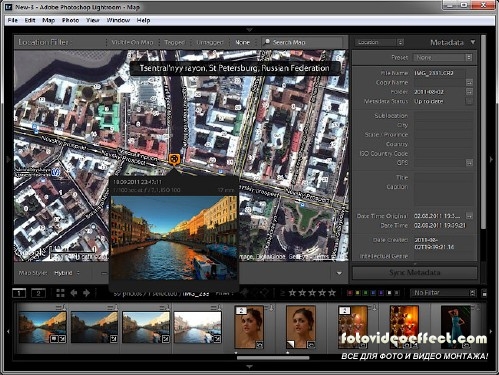Click the Sublocation input field
This screenshot has height=375, width=499.
click(x=443, y=116)
